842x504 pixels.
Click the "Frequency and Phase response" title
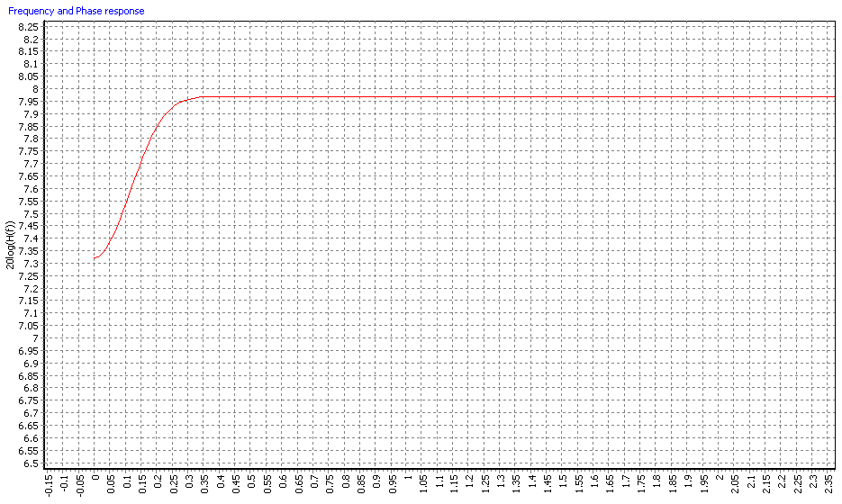coord(77,11)
